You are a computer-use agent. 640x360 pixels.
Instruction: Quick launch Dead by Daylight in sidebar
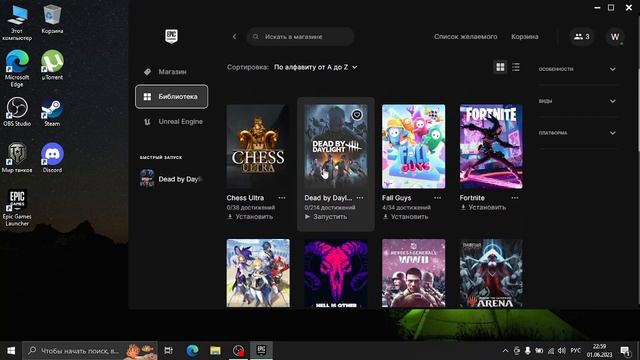(171, 179)
